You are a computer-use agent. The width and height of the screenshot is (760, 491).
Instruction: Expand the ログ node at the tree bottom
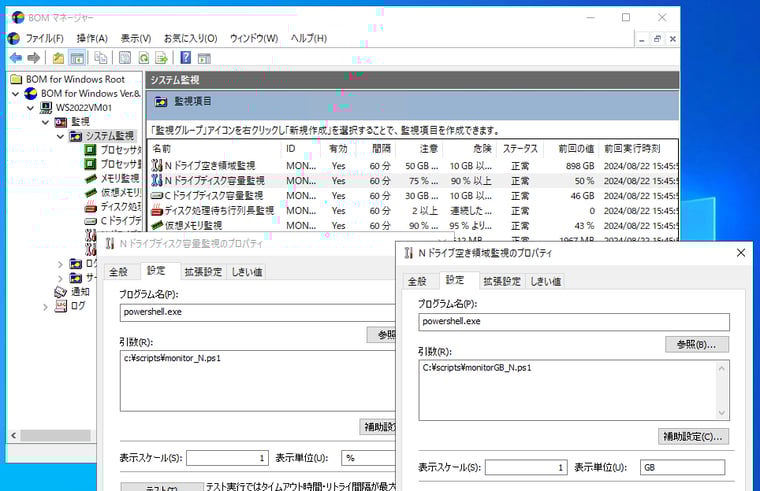coord(45,306)
